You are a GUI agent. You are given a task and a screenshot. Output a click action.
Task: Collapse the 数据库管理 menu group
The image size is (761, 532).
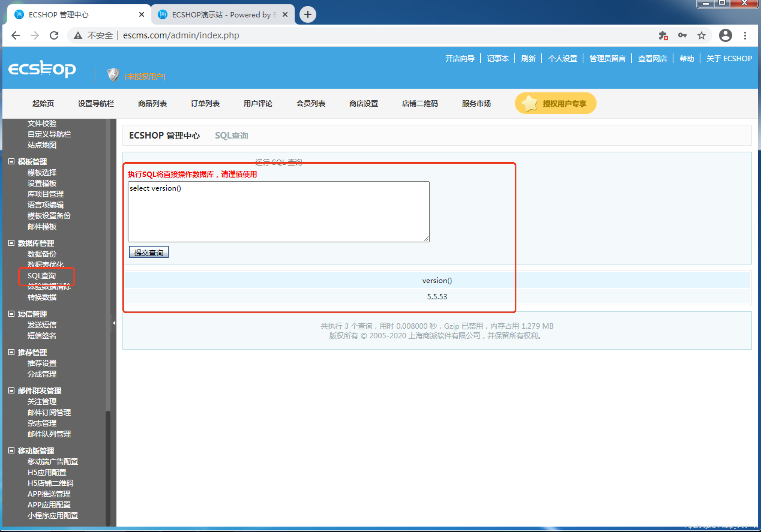[x=11, y=243]
